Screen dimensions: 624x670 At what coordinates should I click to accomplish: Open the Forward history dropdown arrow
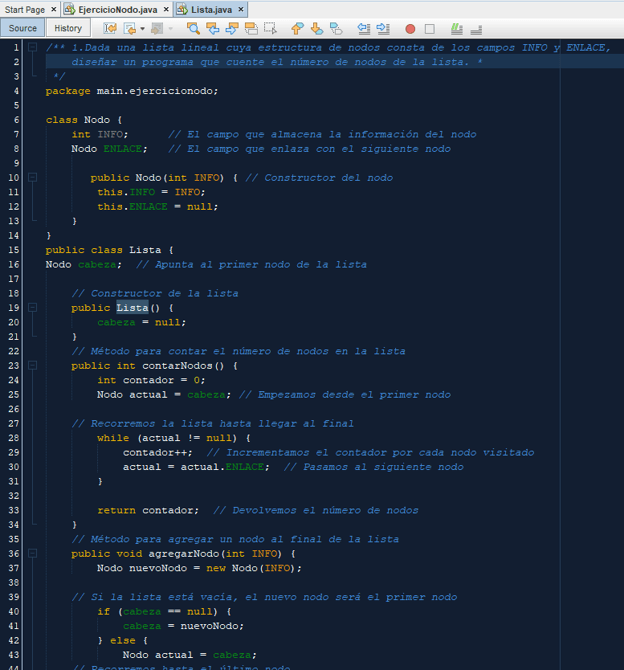point(171,29)
